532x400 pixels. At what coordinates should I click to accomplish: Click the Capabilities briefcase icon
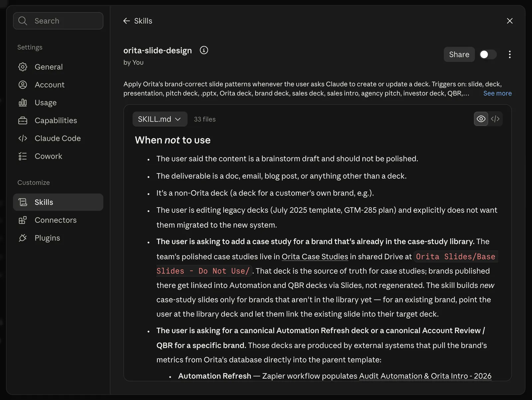[23, 120]
